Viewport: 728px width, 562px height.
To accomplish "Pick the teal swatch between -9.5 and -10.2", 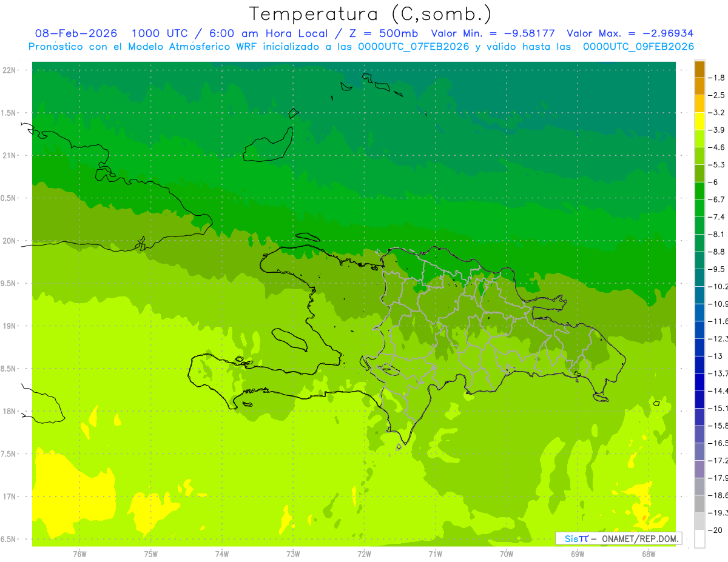I will point(699,278).
